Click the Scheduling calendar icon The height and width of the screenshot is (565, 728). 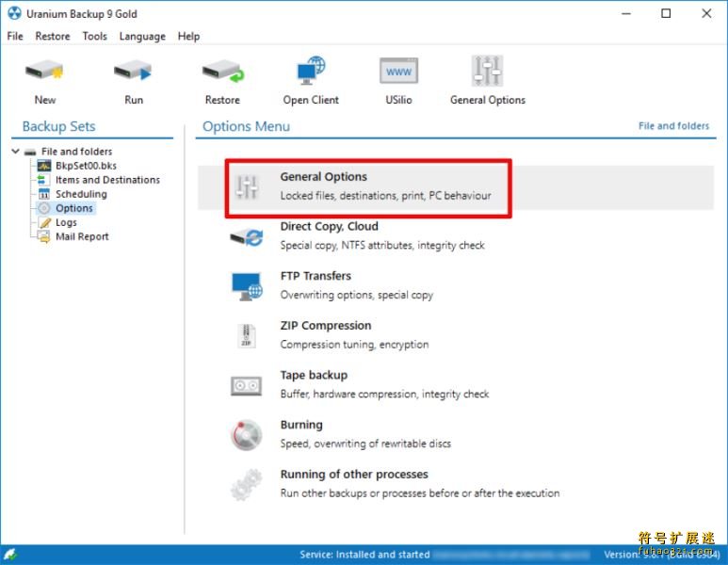point(43,194)
